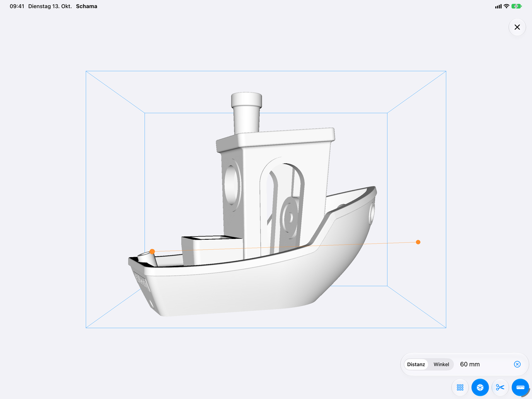Tap the Schama app name in status bar
Viewport: 532px width, 399px height.
[x=87, y=6]
